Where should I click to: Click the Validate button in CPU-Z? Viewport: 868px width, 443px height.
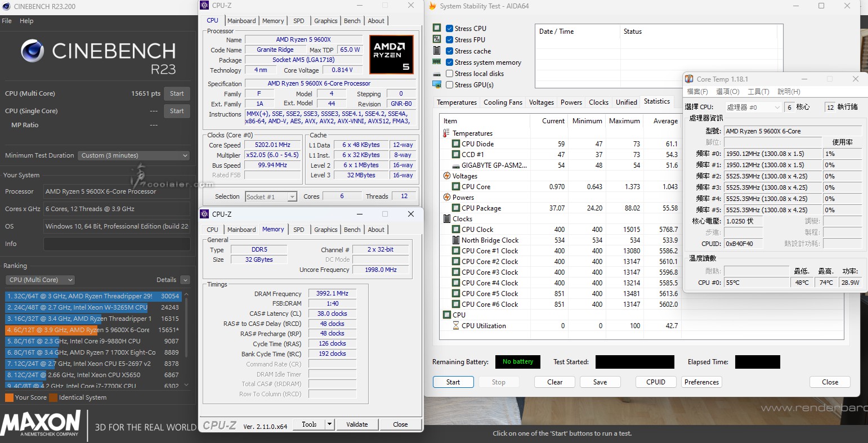click(x=357, y=424)
